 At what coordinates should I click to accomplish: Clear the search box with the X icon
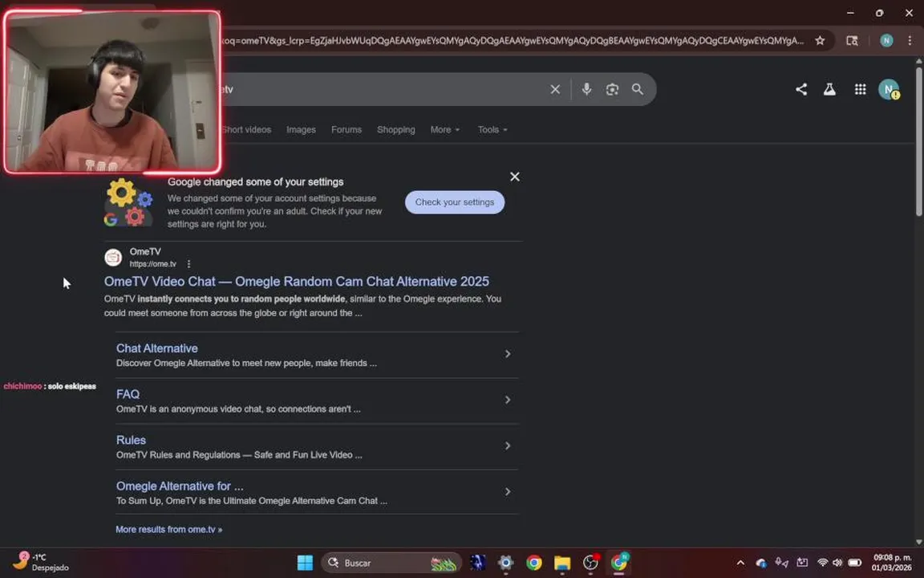pyautogui.click(x=555, y=89)
